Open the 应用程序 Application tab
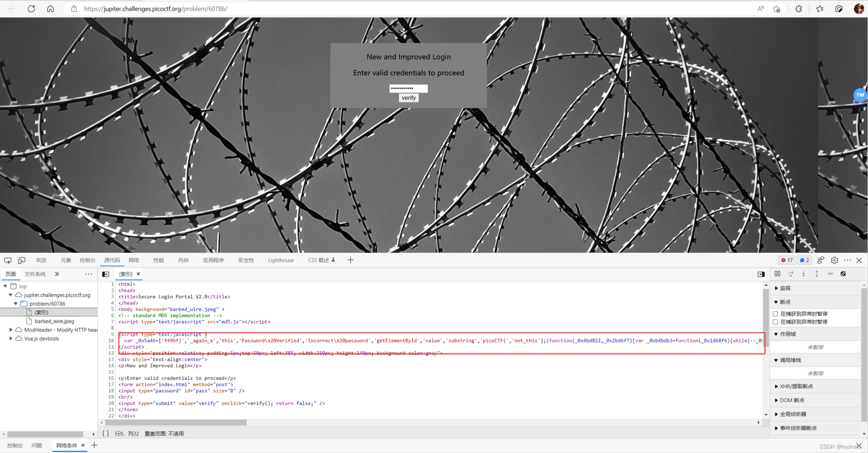868x453 pixels. 213,260
